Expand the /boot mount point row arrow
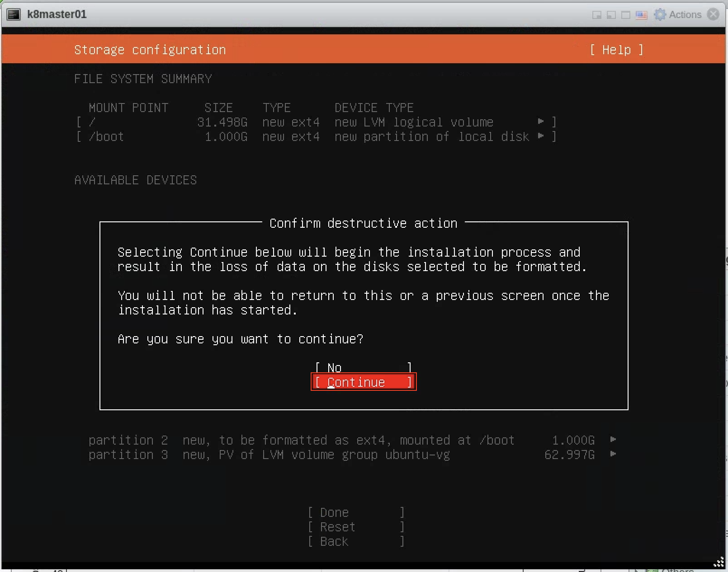728x572 pixels. pyautogui.click(x=541, y=136)
